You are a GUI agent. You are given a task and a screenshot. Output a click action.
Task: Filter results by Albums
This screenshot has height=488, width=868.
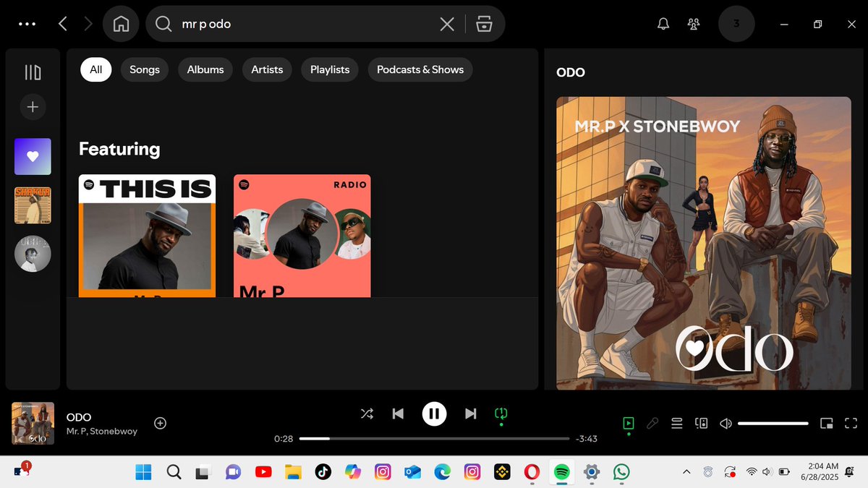[x=205, y=69]
